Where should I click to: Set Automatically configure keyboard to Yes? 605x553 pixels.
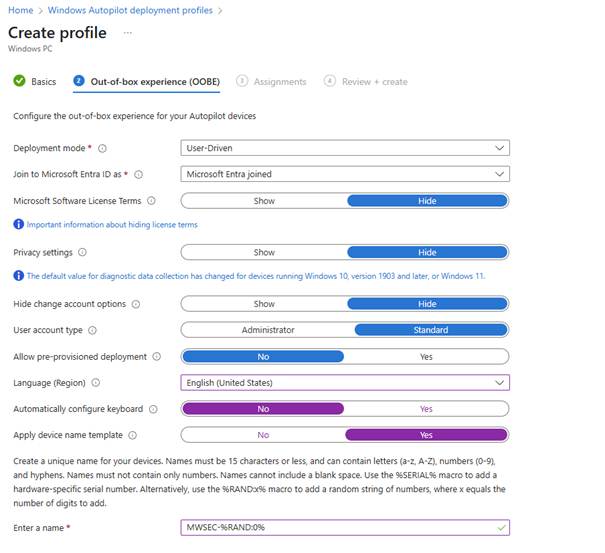426,409
